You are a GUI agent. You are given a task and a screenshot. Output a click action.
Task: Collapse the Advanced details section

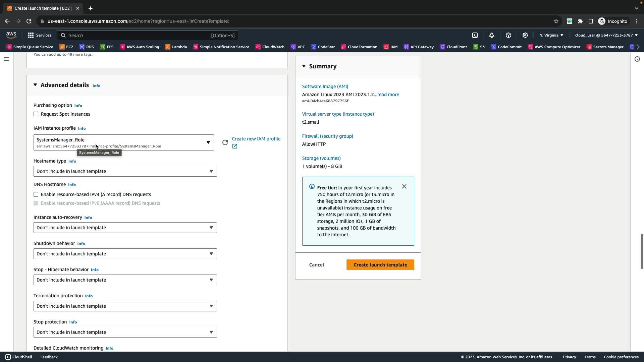[x=35, y=85]
